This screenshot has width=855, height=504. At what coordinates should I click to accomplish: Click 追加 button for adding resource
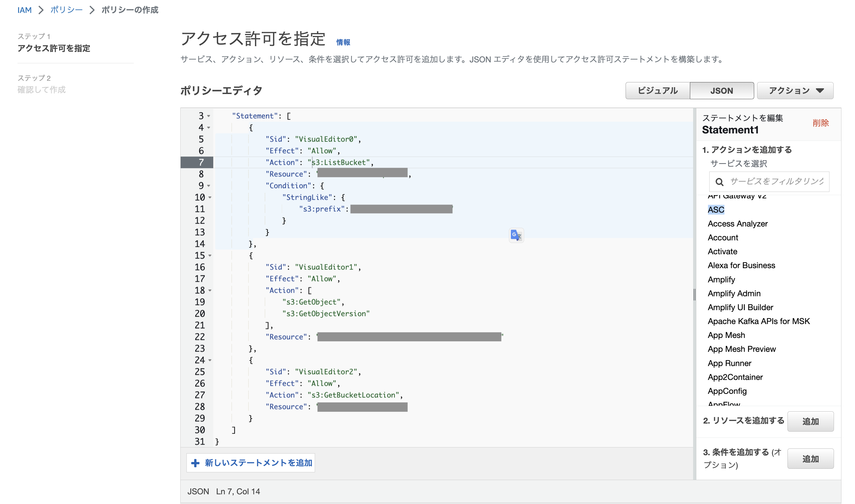point(810,421)
